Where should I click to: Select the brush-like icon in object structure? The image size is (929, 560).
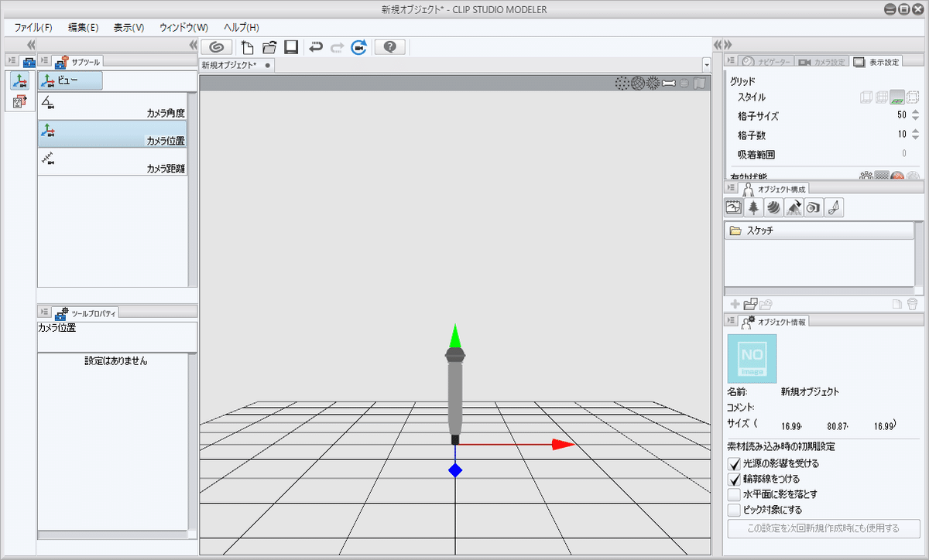[834, 207]
